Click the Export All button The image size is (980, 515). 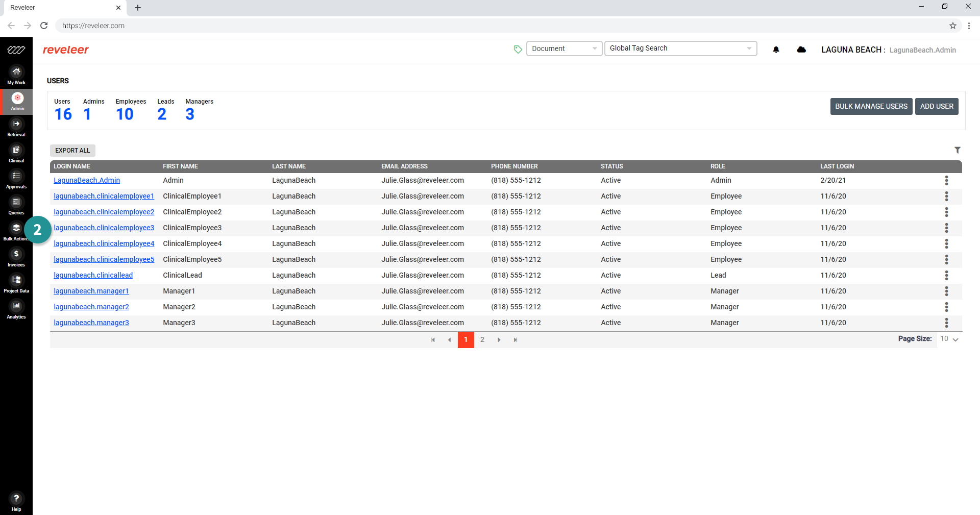[72, 151]
